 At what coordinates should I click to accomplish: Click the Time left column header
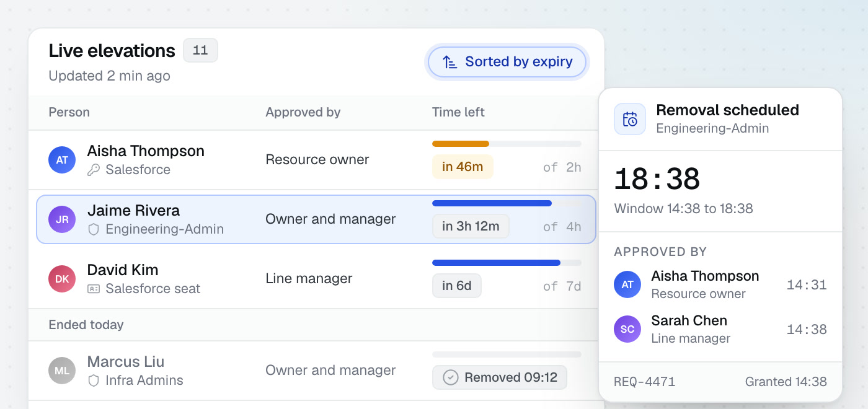point(458,112)
